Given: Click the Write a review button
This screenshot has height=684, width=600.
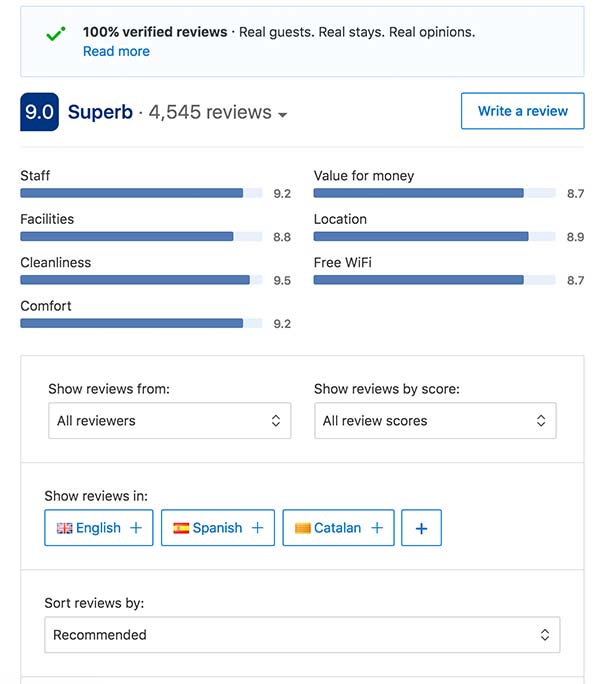Looking at the screenshot, I should tap(522, 111).
